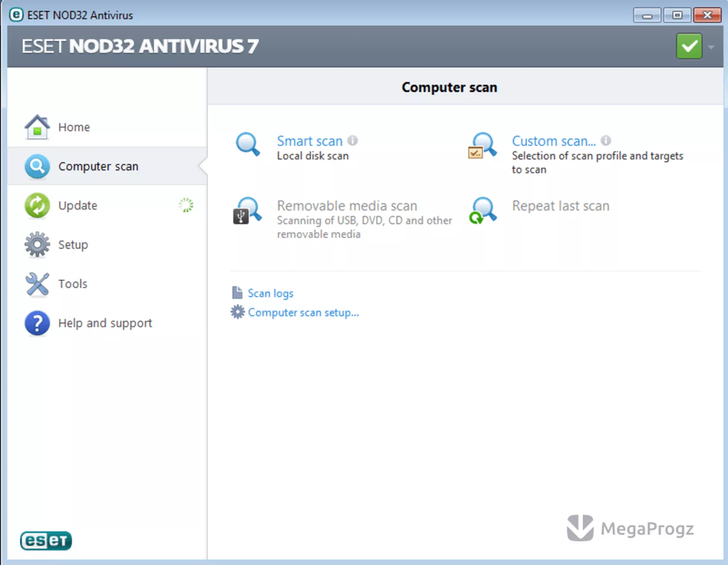Click the ESET app icon in title bar
Viewport: 728px width, 565px height.
coord(16,15)
